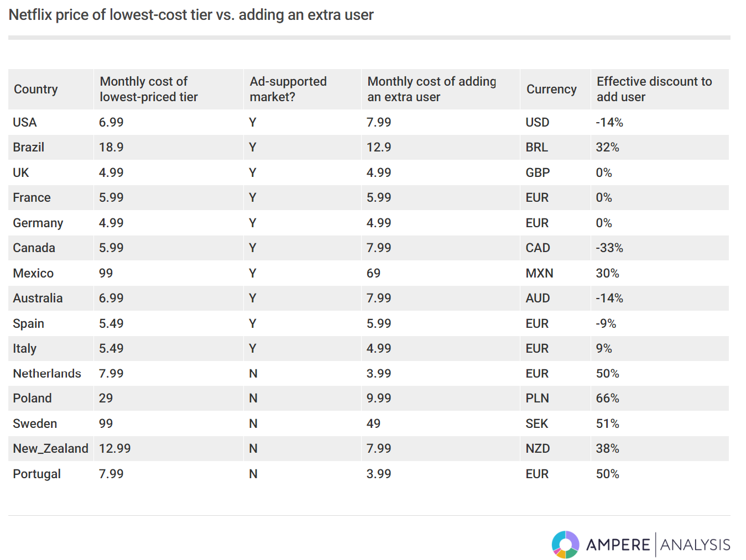Select the Monthly cost of lowest-priced tier header

(x=149, y=89)
